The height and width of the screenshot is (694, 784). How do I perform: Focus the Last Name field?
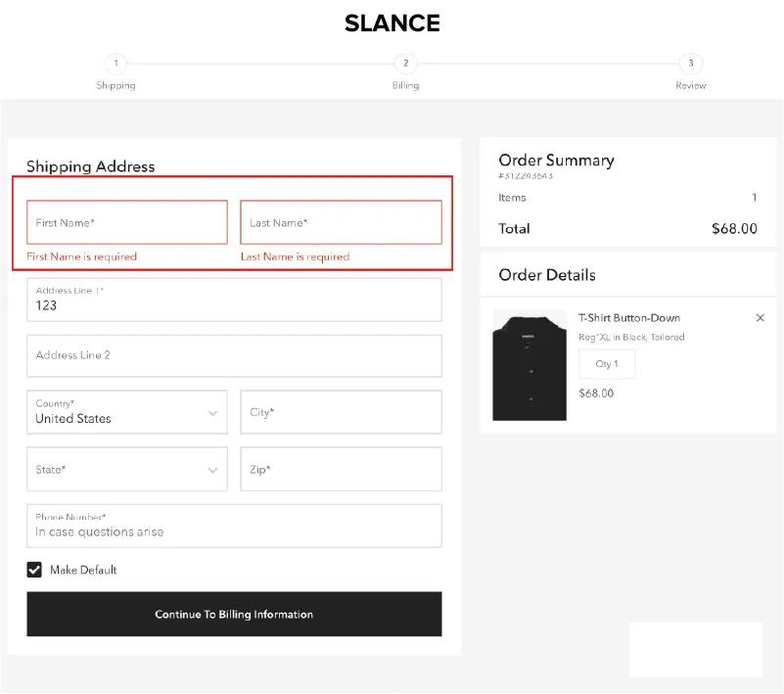341,223
